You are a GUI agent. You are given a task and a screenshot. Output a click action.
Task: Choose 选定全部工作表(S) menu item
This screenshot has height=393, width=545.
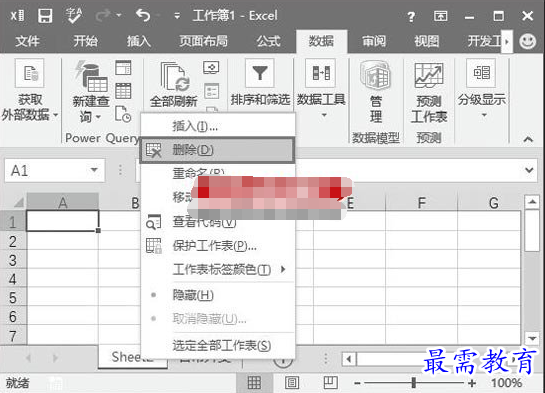pos(218,345)
